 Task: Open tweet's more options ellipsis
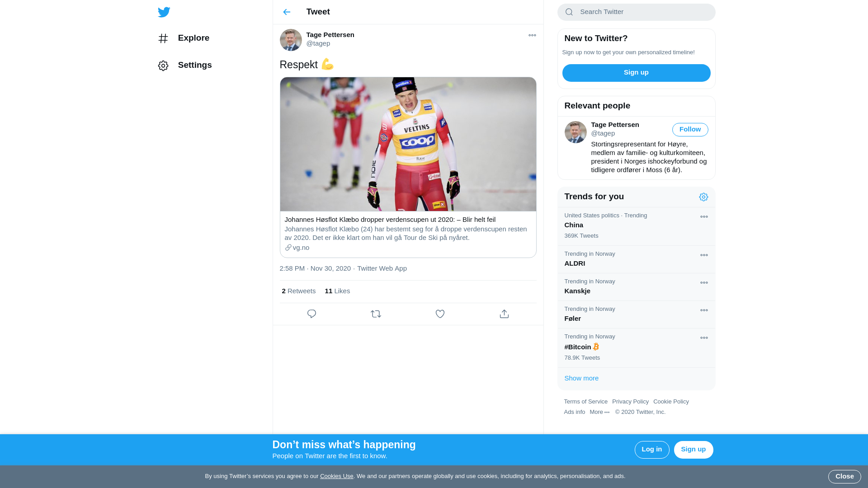[x=532, y=35]
